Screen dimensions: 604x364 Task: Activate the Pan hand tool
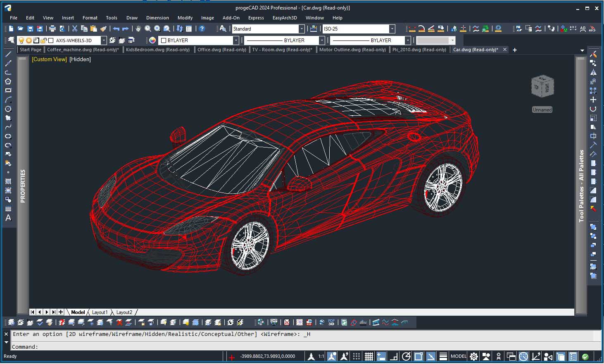(x=138, y=29)
